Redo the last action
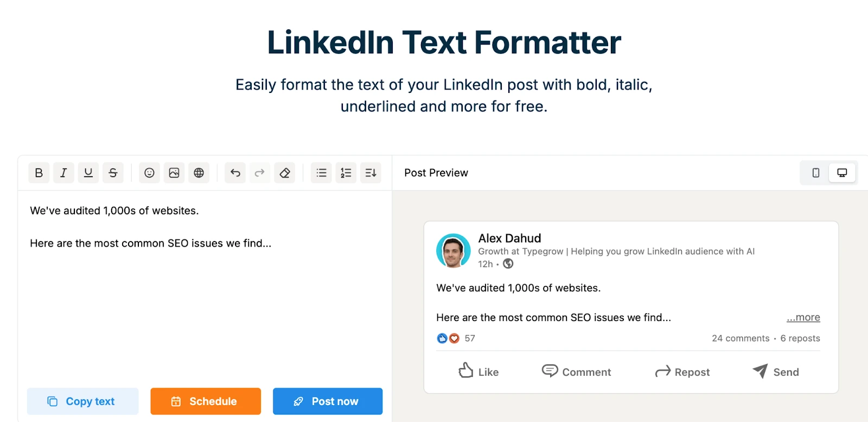The height and width of the screenshot is (422, 868). (260, 173)
